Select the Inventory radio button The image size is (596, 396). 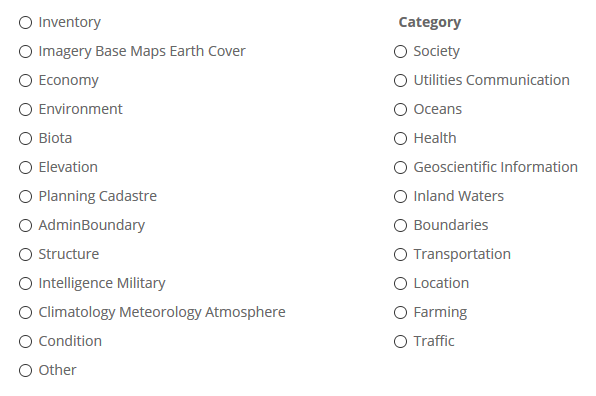pyautogui.click(x=25, y=22)
